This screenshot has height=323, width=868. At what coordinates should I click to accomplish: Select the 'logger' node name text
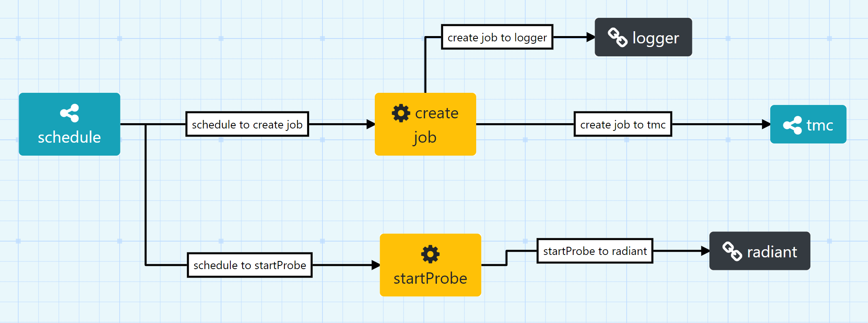tap(655, 39)
